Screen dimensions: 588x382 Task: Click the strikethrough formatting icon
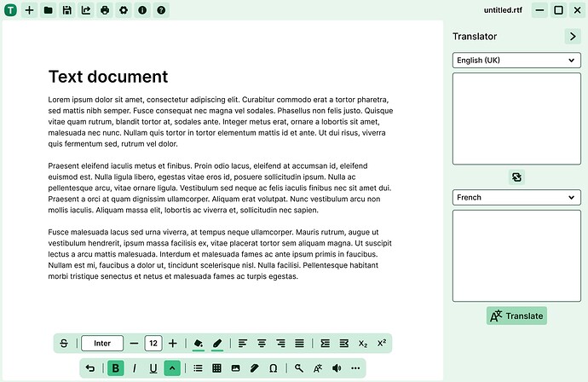(64, 344)
